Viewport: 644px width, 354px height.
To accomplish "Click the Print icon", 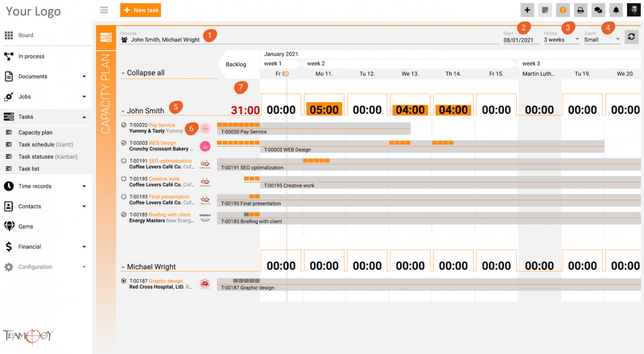I will click(x=580, y=10).
